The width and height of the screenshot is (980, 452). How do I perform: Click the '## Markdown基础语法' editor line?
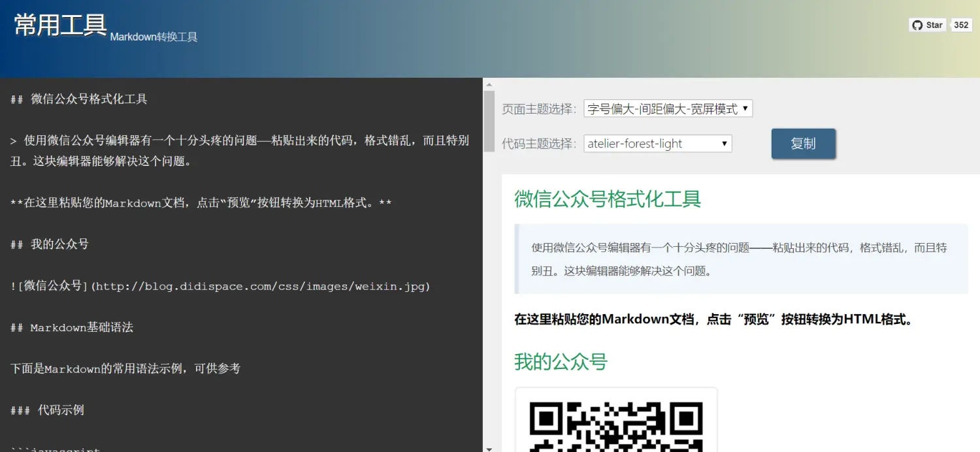(x=72, y=327)
